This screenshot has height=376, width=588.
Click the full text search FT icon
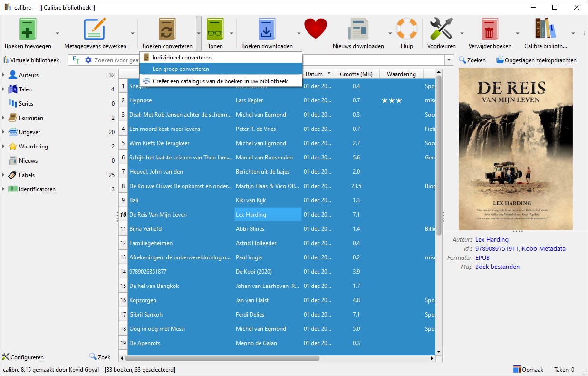click(x=76, y=60)
